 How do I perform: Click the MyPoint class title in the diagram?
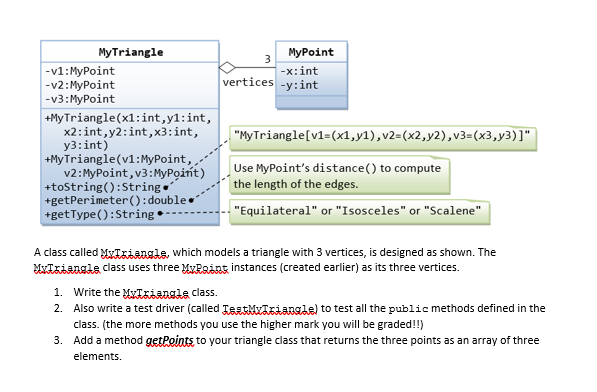pyautogui.click(x=311, y=52)
